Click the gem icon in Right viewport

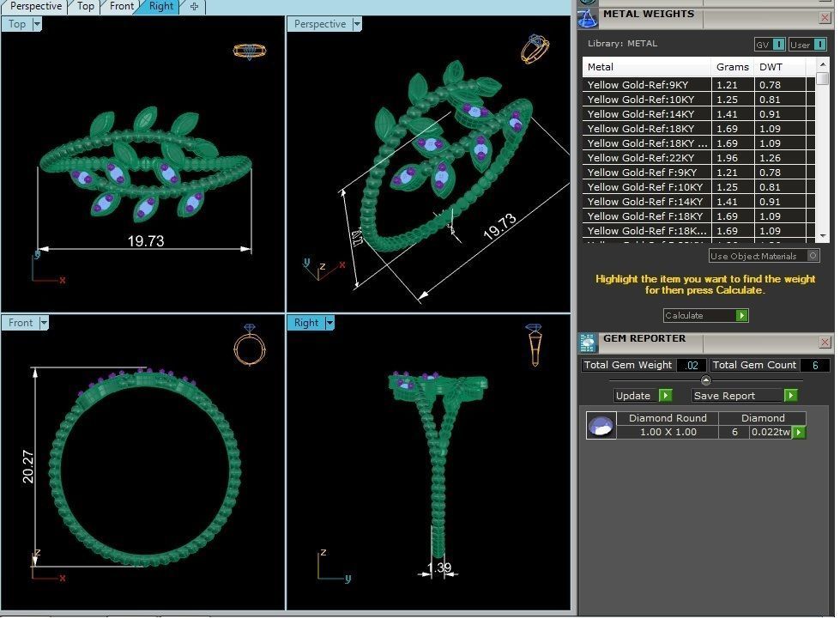[x=532, y=343]
